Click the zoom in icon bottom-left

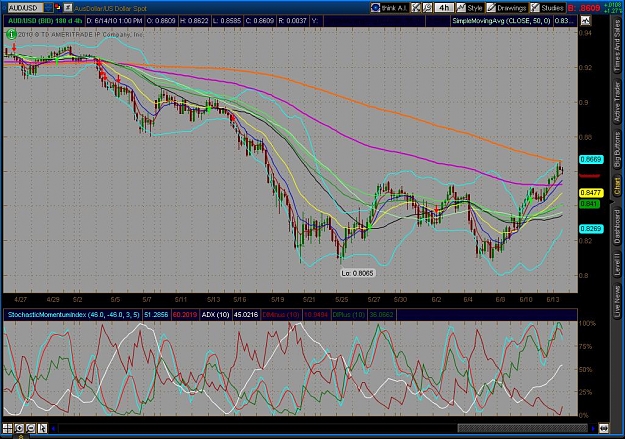pyautogui.click(x=19, y=428)
